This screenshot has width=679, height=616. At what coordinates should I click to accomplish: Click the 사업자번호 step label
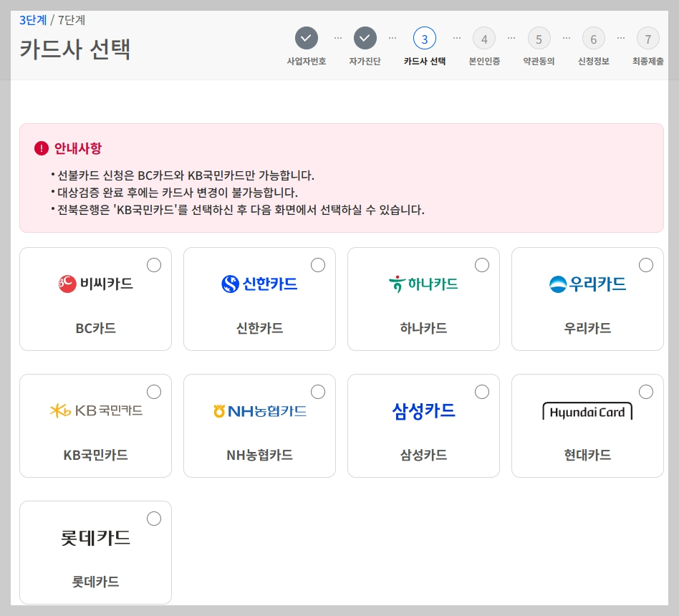click(x=306, y=61)
